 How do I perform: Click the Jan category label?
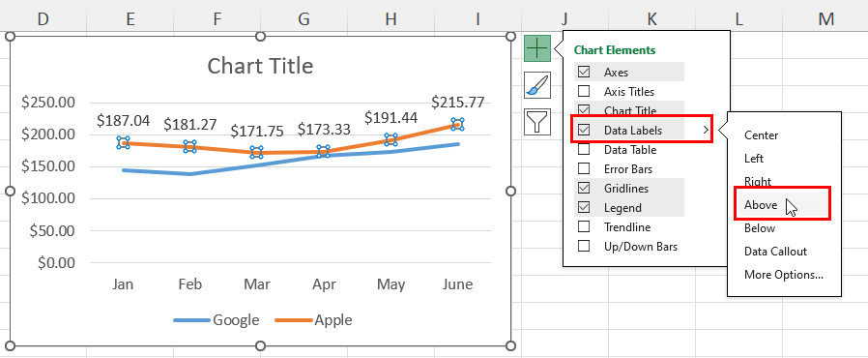pyautogui.click(x=123, y=284)
